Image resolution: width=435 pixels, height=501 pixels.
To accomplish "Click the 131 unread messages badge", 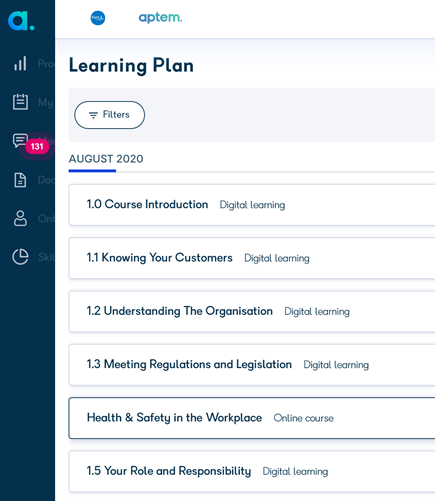I will pyautogui.click(x=37, y=146).
